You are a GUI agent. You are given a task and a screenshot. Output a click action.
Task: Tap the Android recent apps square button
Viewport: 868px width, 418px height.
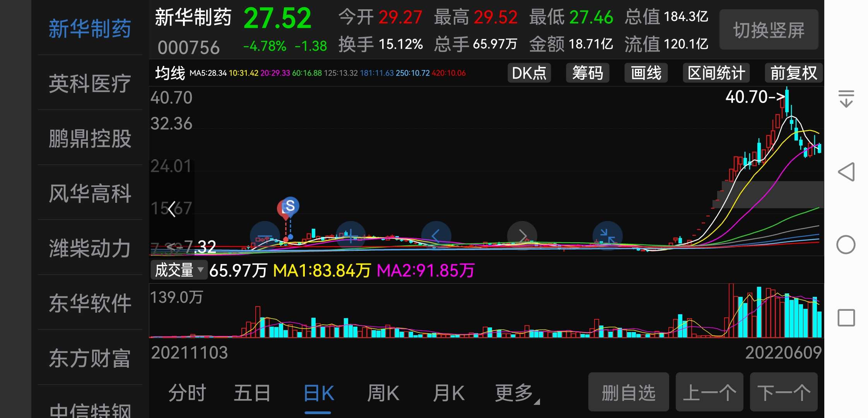(846, 318)
